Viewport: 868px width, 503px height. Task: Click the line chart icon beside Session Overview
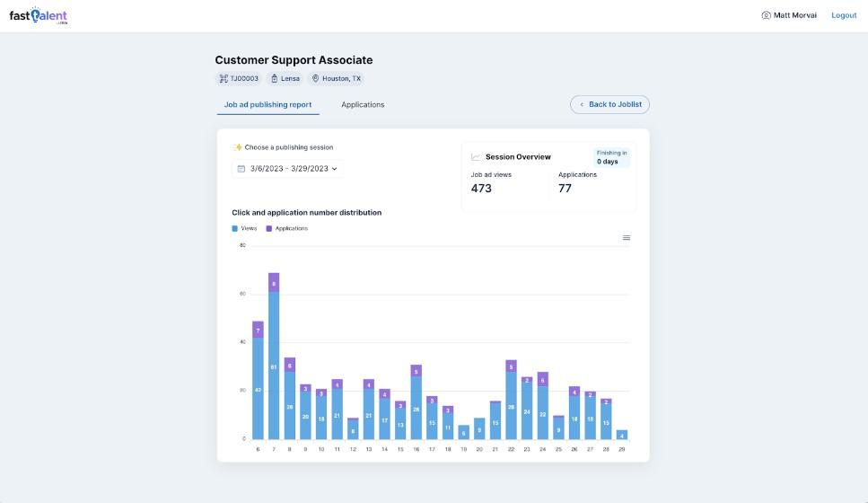pyautogui.click(x=476, y=157)
